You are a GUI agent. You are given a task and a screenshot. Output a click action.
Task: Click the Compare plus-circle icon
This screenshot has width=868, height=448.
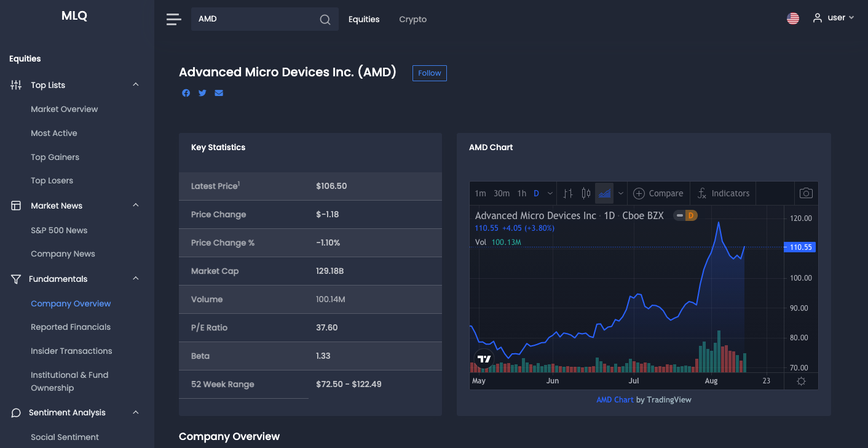pyautogui.click(x=639, y=193)
